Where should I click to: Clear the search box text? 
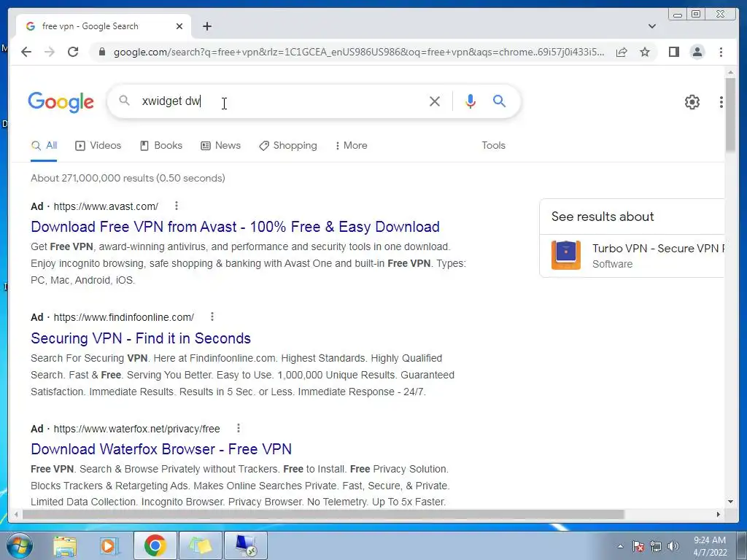tap(435, 101)
